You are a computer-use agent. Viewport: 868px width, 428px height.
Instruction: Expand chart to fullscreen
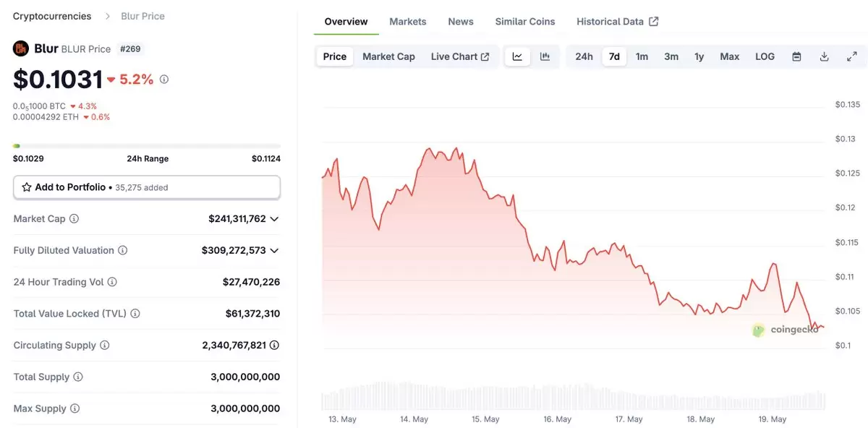(x=851, y=56)
